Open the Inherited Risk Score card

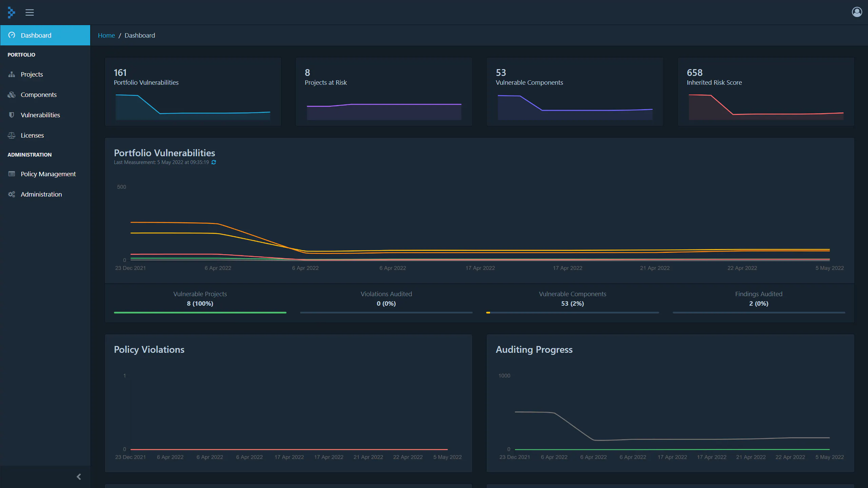click(766, 92)
